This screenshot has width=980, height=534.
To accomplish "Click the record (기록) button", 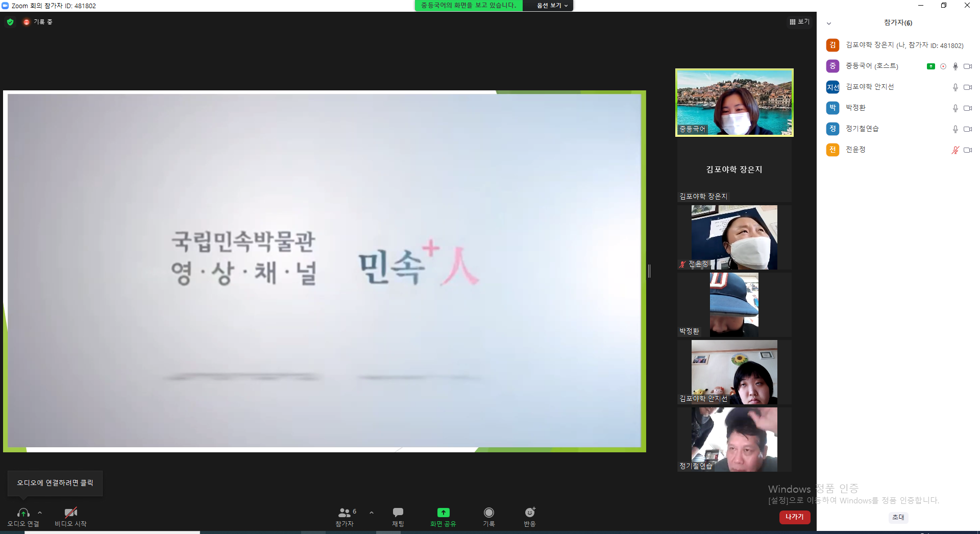I will click(x=489, y=517).
